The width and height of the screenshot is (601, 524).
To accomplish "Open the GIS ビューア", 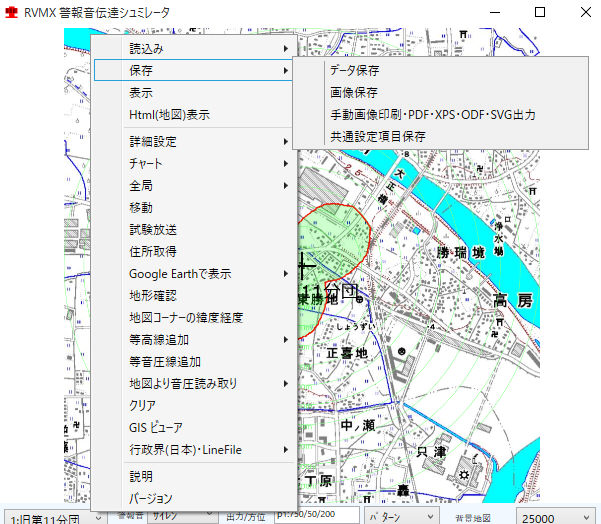I will tap(156, 428).
